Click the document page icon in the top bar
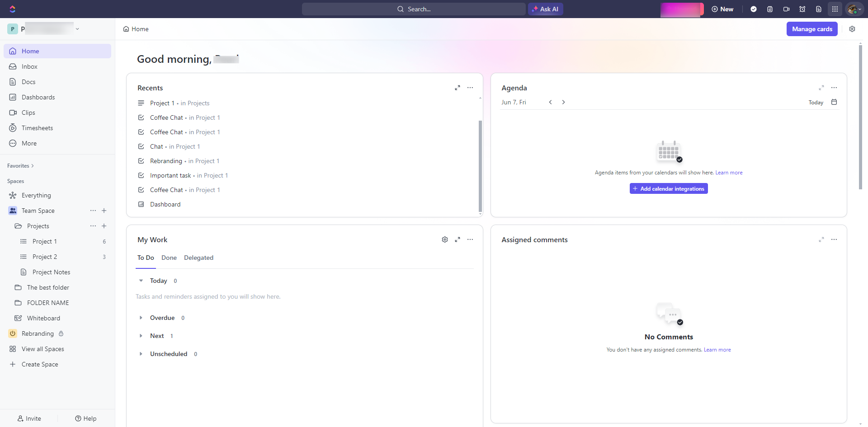The width and height of the screenshot is (868, 427). (819, 9)
